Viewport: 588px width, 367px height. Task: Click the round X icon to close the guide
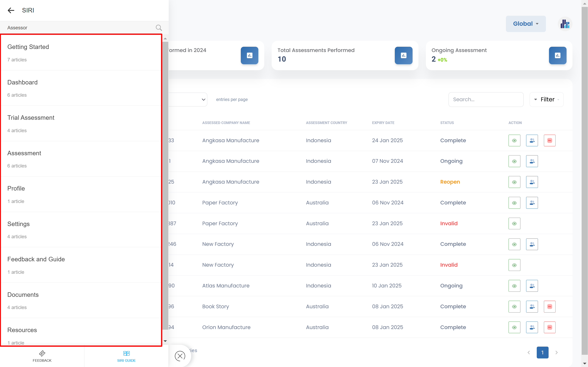(x=180, y=356)
